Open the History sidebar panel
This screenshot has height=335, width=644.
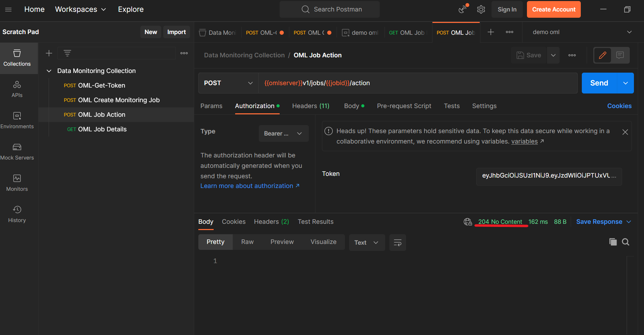[17, 214]
